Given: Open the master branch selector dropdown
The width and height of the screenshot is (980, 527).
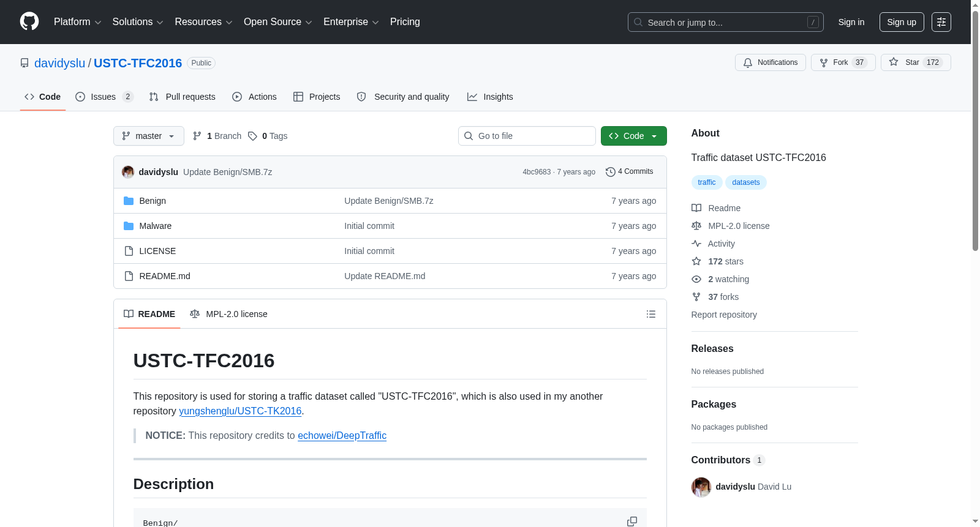Looking at the screenshot, I should (x=149, y=136).
